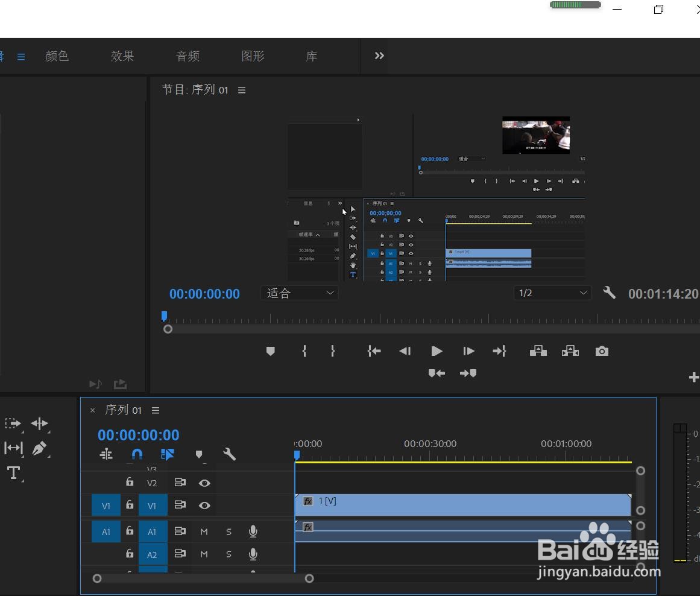Screen dimensions: 700x596
Task: Toggle A2 track targeting
Action: [153, 554]
